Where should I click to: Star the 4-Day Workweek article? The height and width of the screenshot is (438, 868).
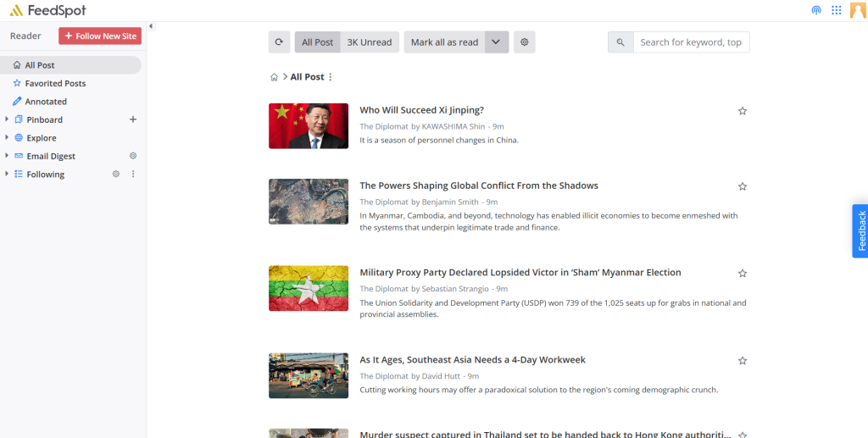tap(743, 361)
